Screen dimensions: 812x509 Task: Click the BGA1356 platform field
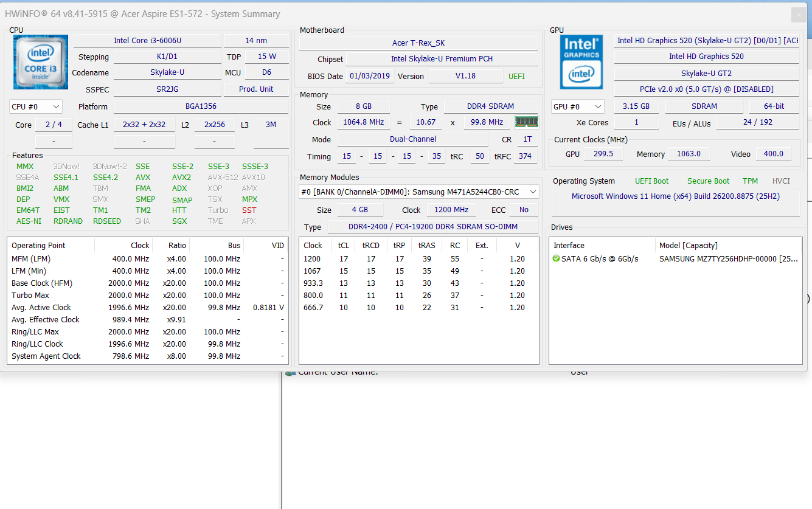point(201,106)
